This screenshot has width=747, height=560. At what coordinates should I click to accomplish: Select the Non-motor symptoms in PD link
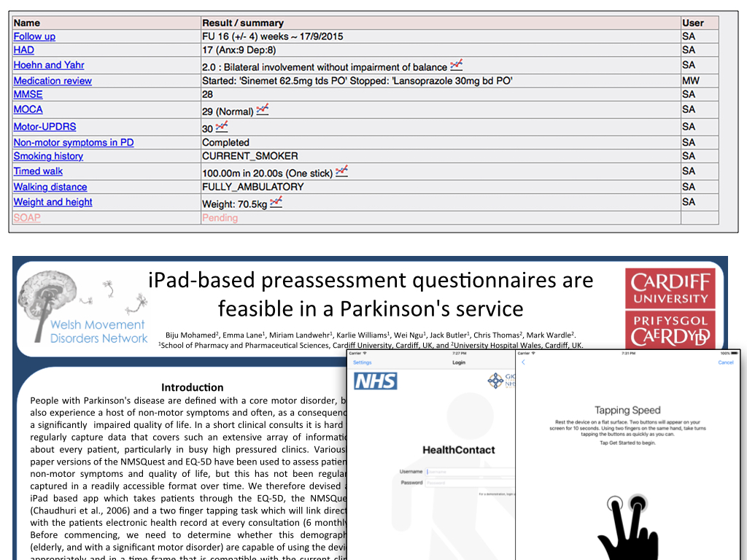coord(74,143)
